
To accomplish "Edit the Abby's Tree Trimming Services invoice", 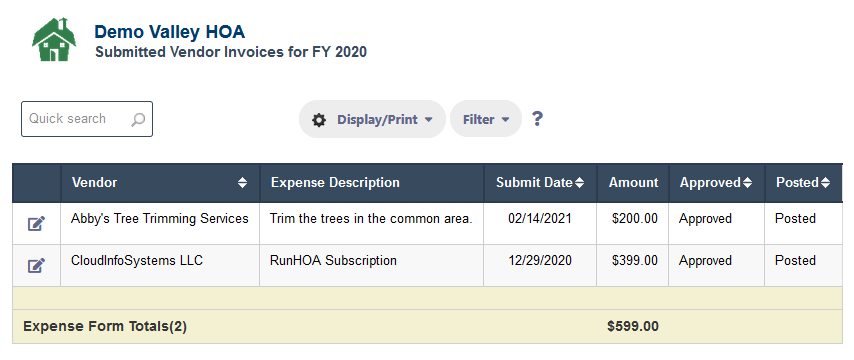I will click(x=36, y=223).
